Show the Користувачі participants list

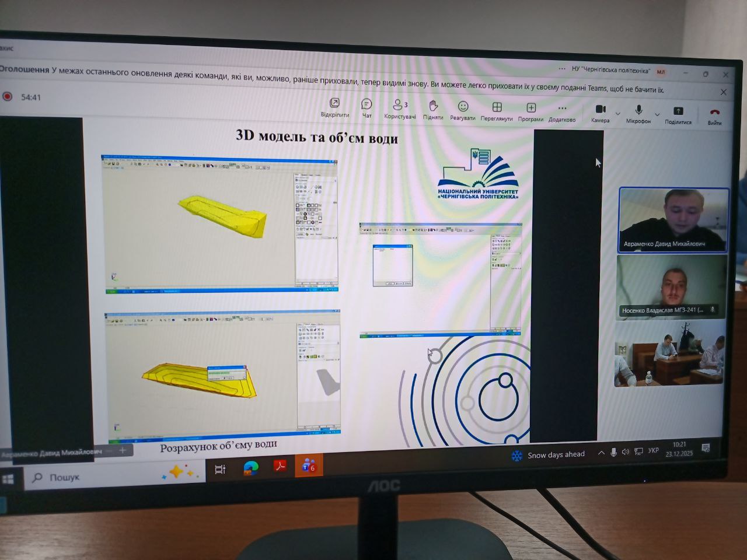tap(399, 107)
